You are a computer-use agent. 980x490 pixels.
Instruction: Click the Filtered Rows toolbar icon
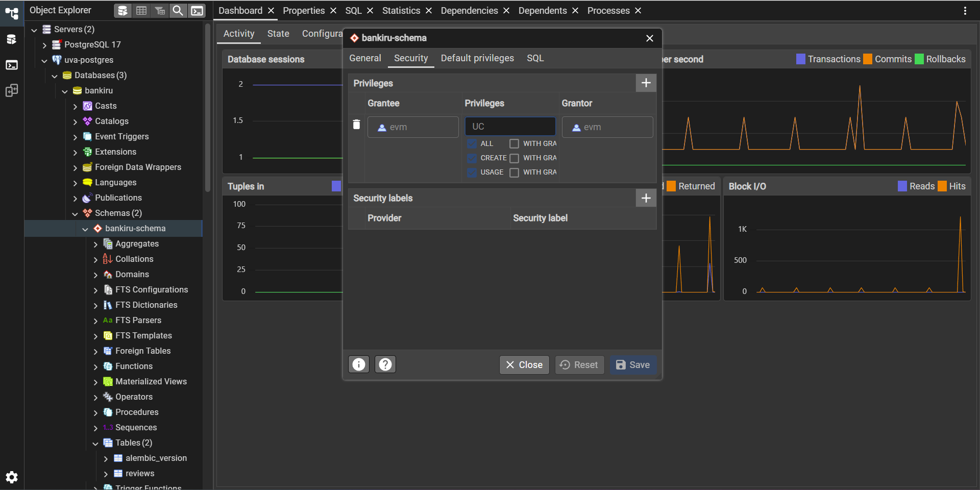[160, 10]
